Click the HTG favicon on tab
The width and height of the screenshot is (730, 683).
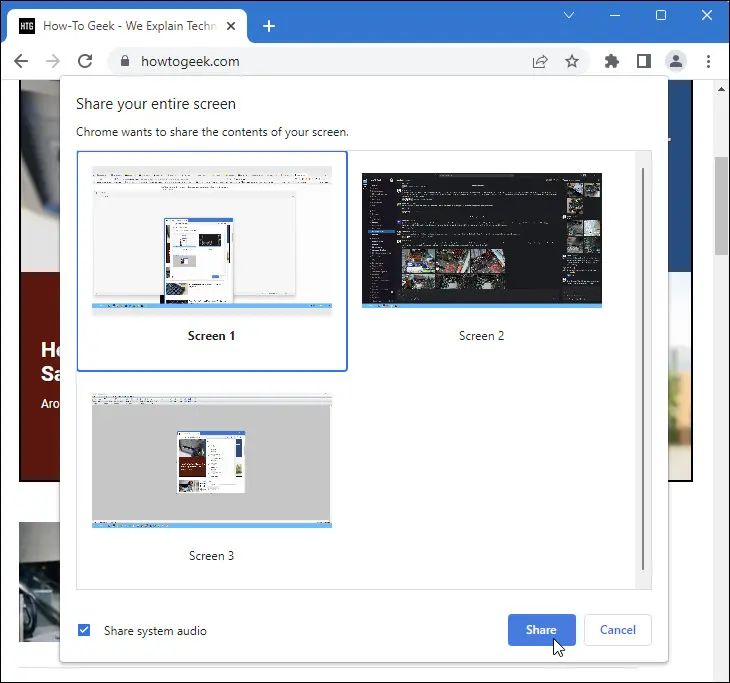pos(27,26)
